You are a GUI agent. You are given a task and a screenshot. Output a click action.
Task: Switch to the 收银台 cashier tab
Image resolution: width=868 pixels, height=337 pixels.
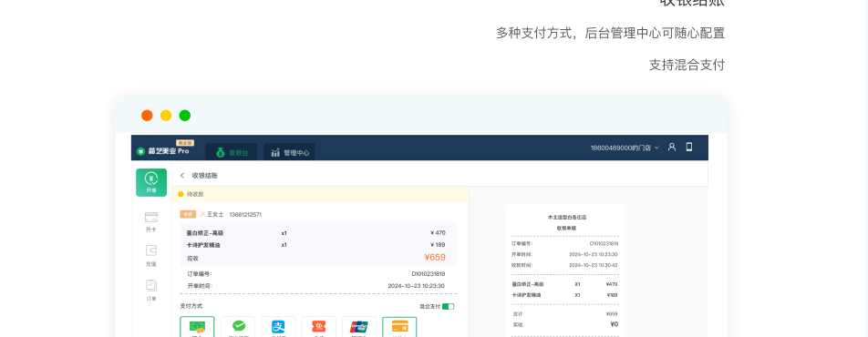click(232, 152)
